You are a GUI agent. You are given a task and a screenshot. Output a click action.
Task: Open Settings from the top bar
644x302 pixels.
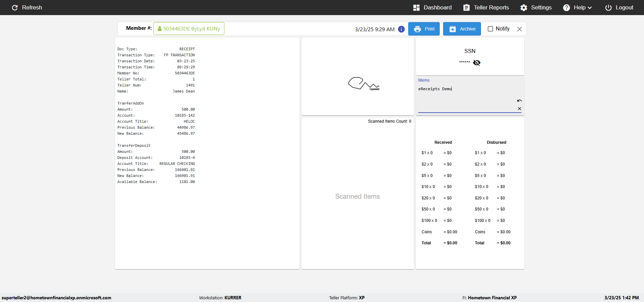pyautogui.click(x=536, y=7)
